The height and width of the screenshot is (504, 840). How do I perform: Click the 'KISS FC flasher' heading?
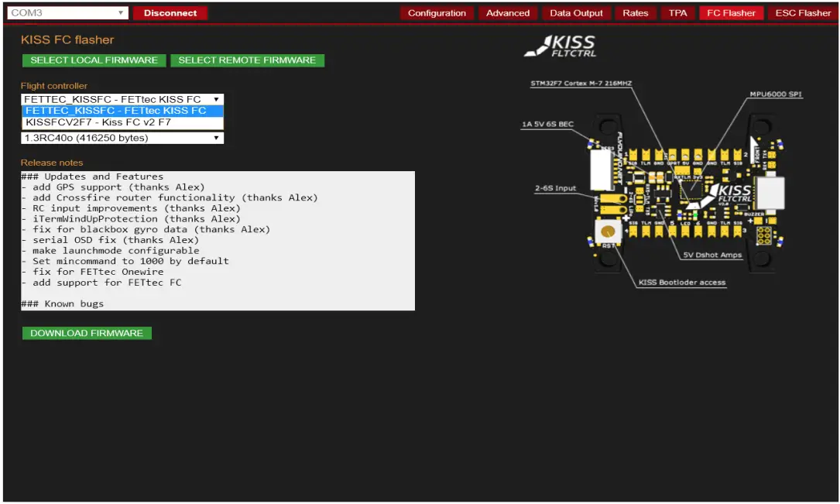coord(67,39)
